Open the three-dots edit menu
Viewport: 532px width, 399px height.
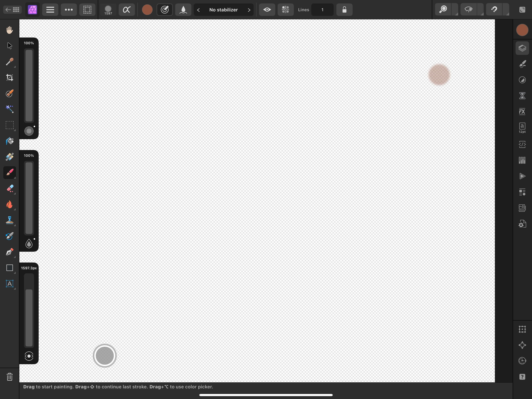69,10
